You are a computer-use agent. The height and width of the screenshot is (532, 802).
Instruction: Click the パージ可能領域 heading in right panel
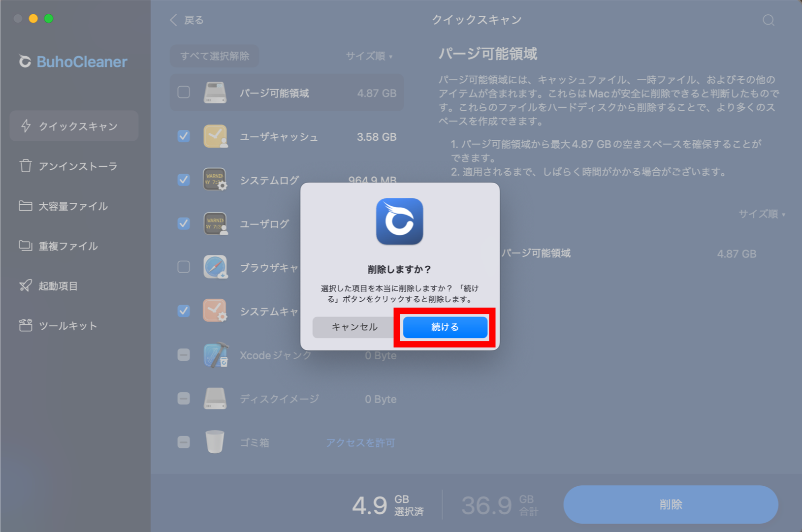488,54
